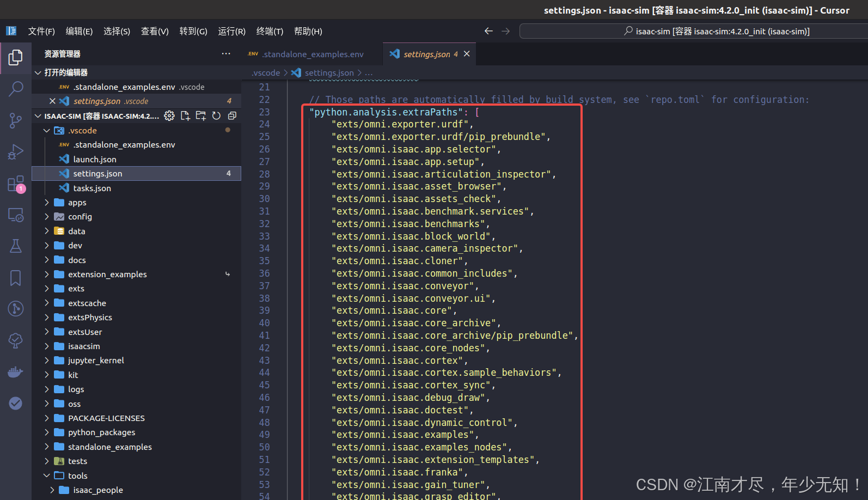868x500 pixels.
Task: Open the 转到(G) menu
Action: [193, 31]
